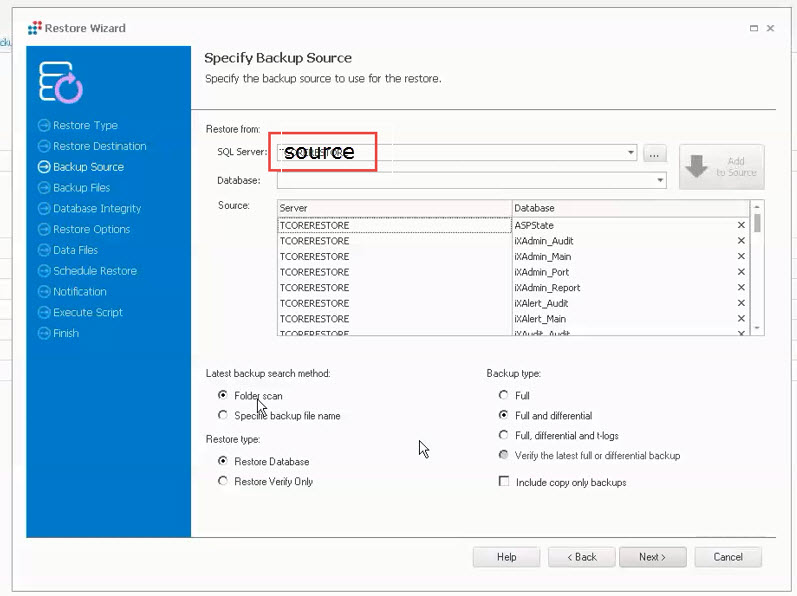
Task: Click the Backup Files step icon
Action: click(44, 187)
